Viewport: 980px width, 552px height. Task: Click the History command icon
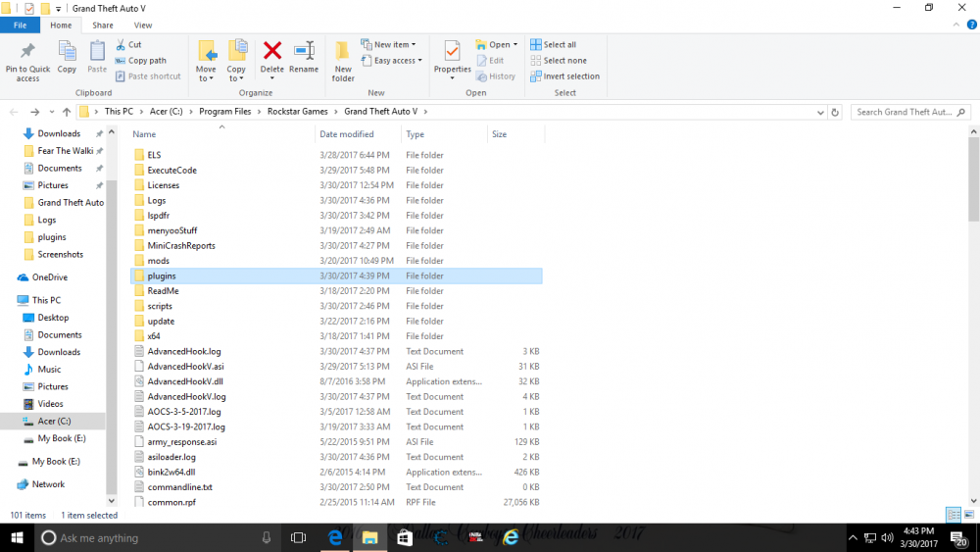click(x=481, y=76)
